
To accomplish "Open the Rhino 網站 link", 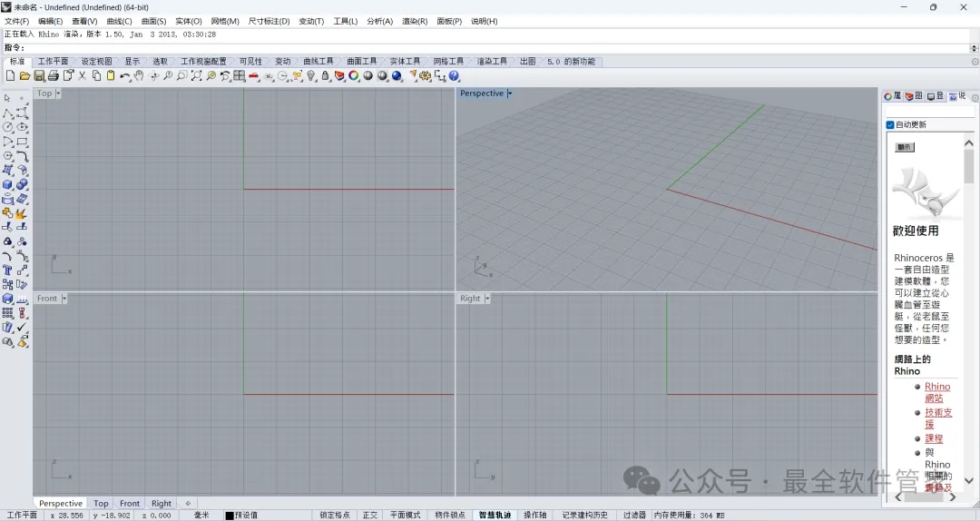I will tap(936, 392).
